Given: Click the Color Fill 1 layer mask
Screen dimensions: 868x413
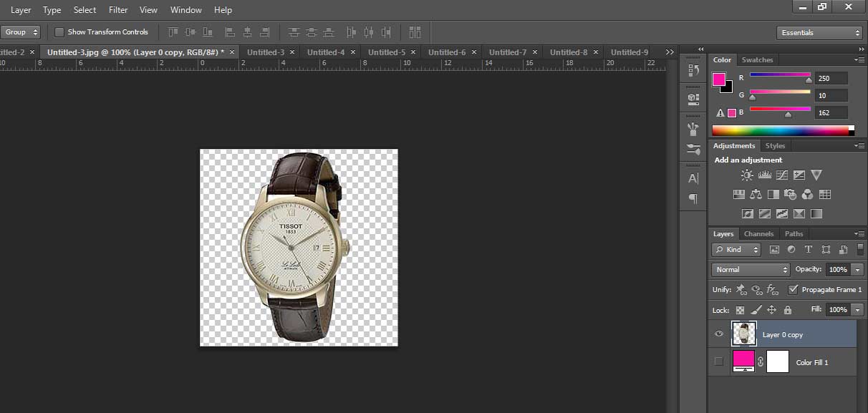Looking at the screenshot, I should click(x=778, y=362).
